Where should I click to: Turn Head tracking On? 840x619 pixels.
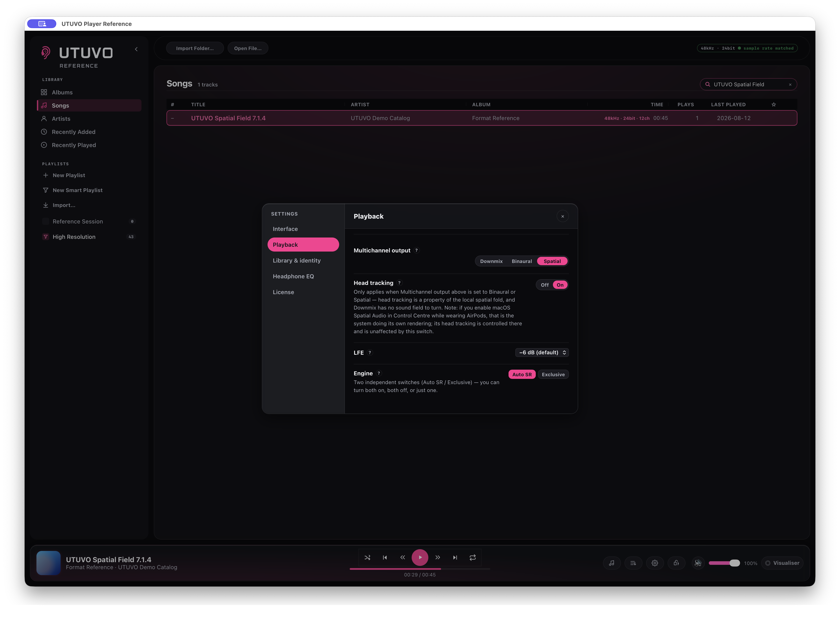(560, 285)
